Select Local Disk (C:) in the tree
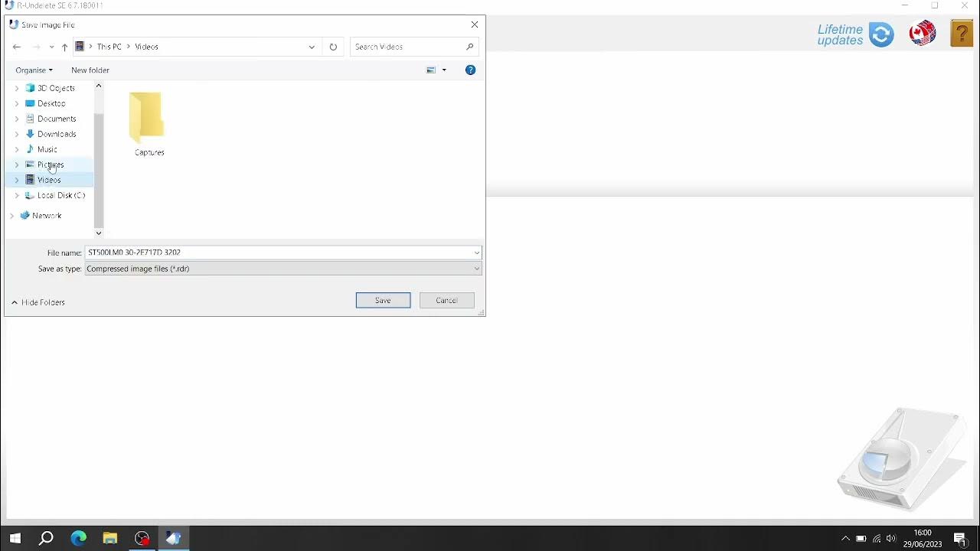Image resolution: width=980 pixels, height=551 pixels. 61,195
